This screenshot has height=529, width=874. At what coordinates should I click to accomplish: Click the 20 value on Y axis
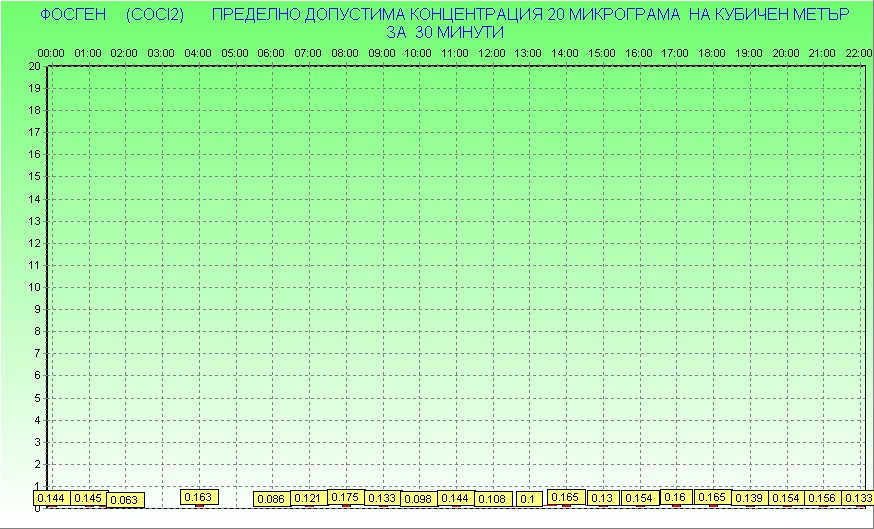pyautogui.click(x=34, y=66)
